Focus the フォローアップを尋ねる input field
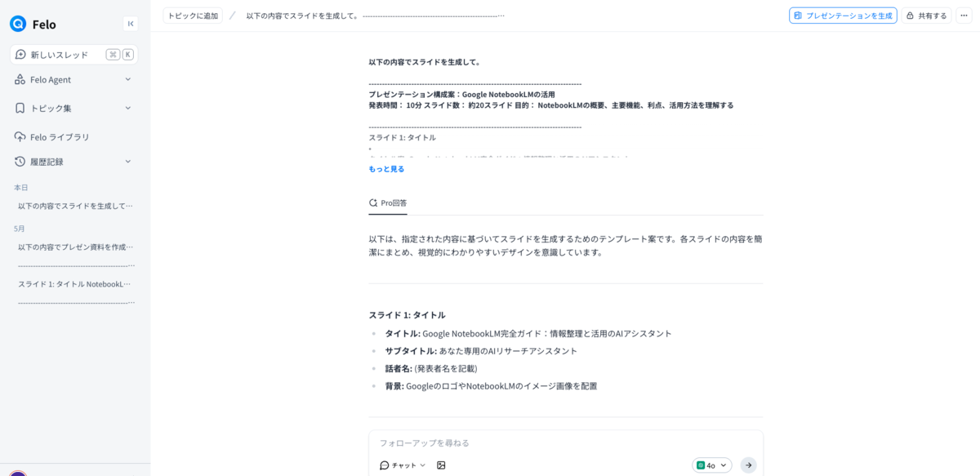The height and width of the screenshot is (476, 980). point(565,443)
